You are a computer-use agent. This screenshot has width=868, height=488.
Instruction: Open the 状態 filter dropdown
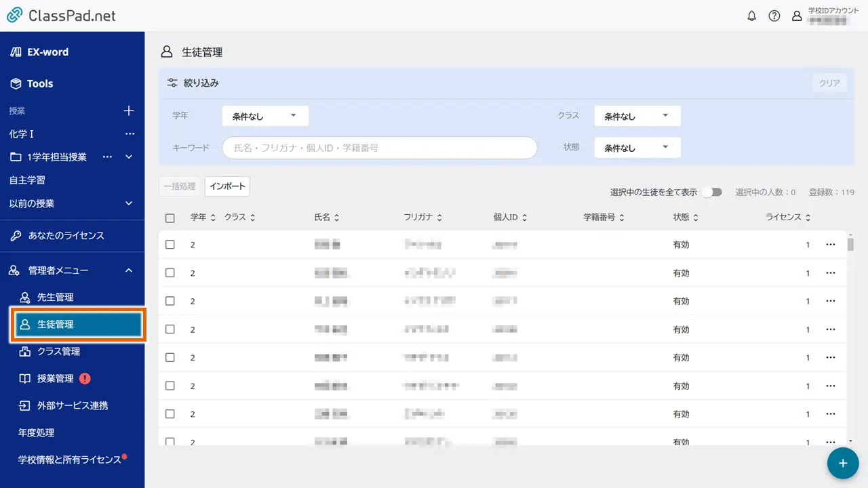pos(636,147)
